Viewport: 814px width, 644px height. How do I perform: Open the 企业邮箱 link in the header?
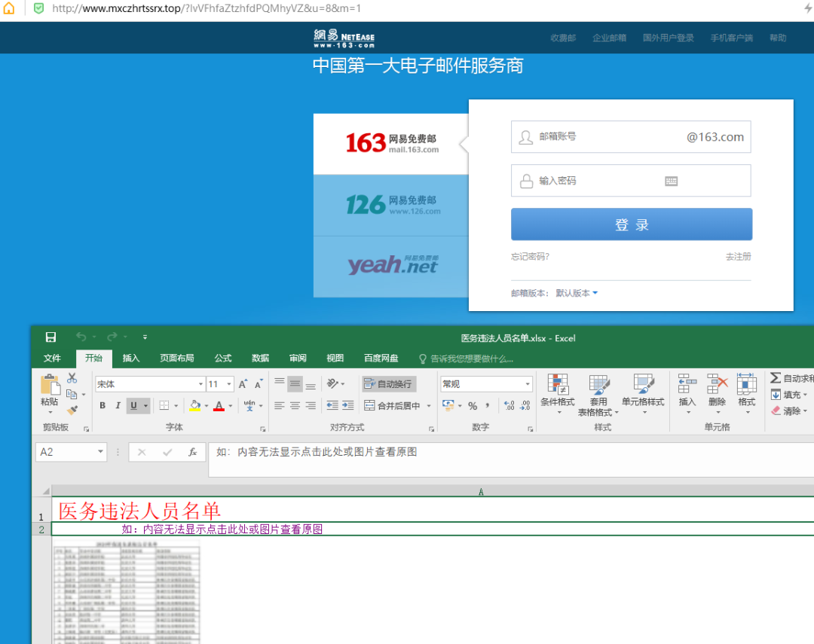[x=610, y=38]
